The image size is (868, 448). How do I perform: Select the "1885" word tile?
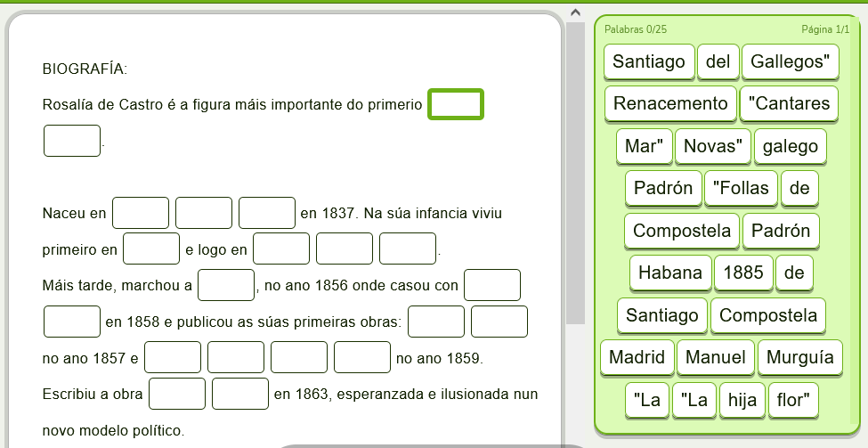click(x=743, y=273)
